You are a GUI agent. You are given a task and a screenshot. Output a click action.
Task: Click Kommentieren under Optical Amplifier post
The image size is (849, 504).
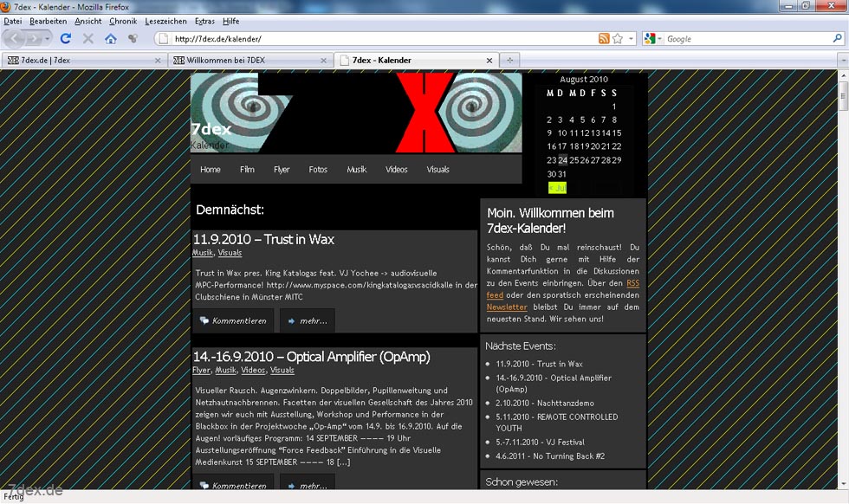233,483
